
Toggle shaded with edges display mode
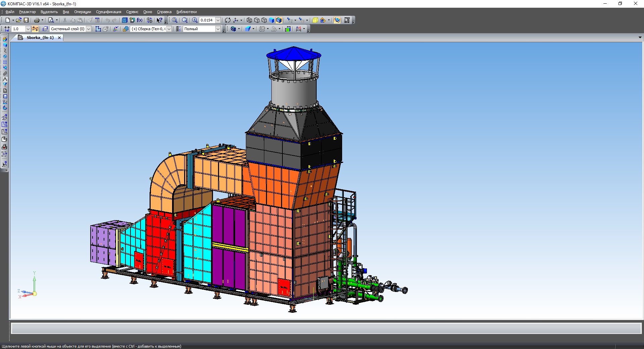279,20
